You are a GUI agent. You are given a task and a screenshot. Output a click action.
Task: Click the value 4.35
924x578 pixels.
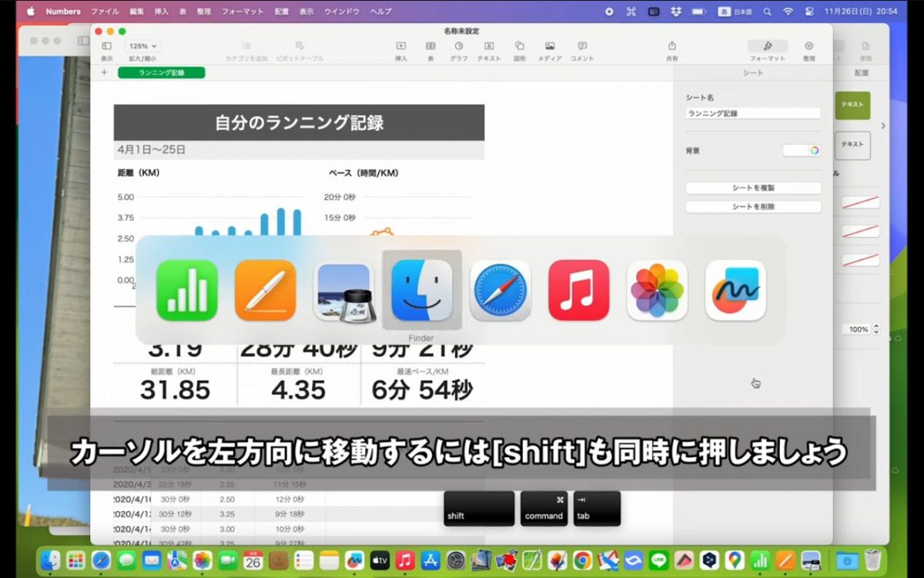[299, 390]
